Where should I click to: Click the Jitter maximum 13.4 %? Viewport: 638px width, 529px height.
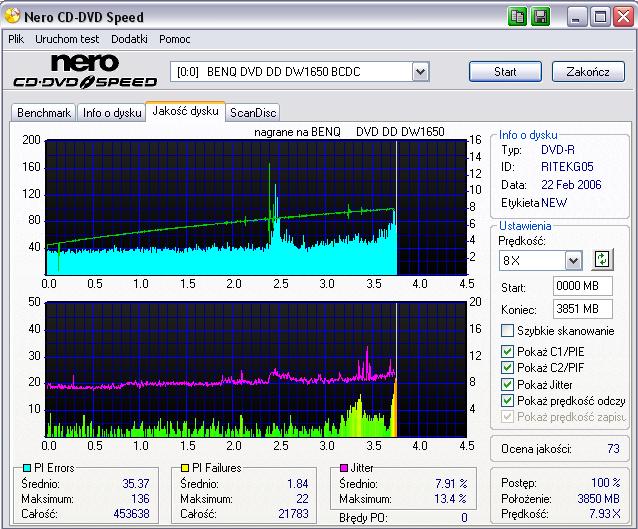450,498
